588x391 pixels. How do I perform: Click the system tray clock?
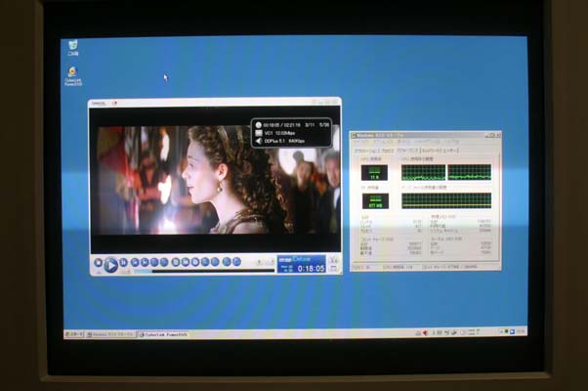pos(521,331)
